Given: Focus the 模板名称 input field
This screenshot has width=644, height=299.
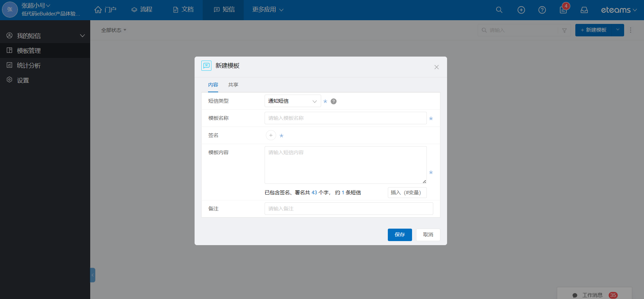Looking at the screenshot, I should (x=346, y=118).
